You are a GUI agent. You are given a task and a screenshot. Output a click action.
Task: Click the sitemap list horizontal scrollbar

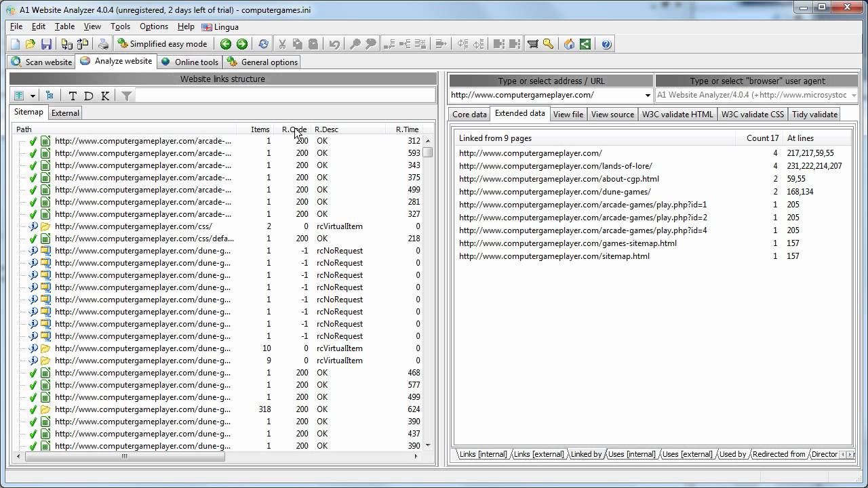pos(124,456)
